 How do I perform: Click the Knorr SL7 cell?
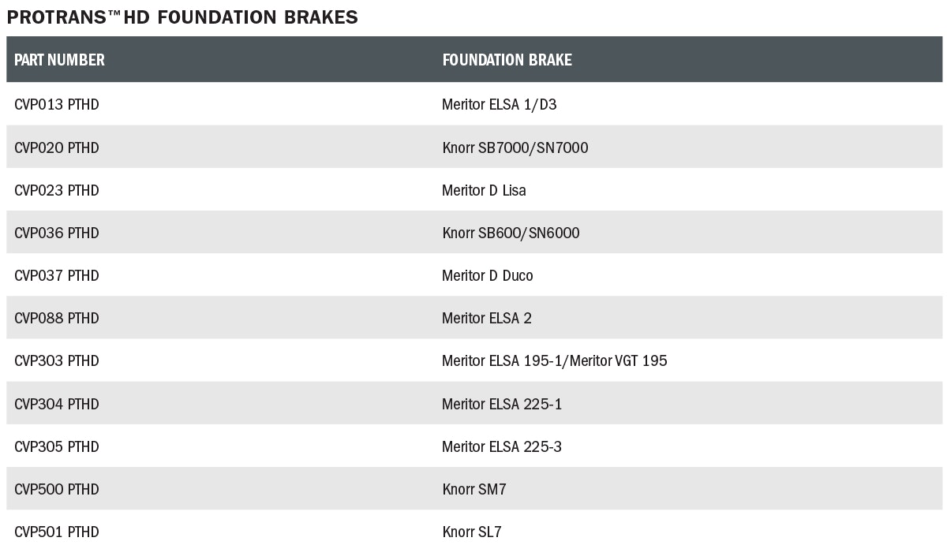(x=471, y=532)
